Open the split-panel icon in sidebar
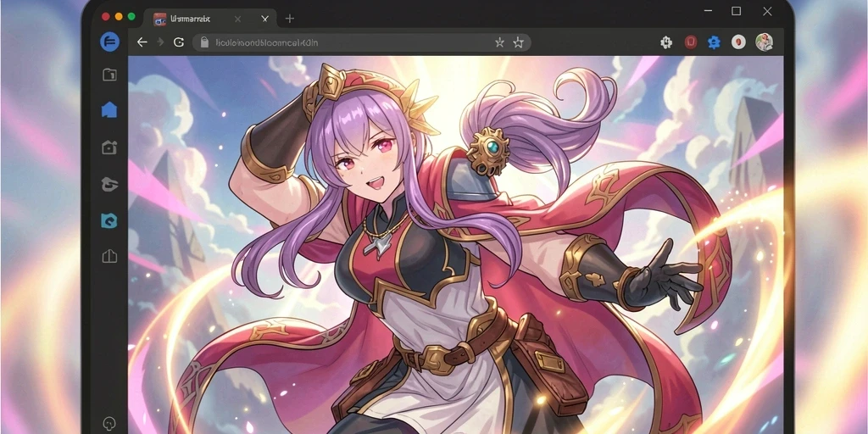The image size is (868, 434). (109, 256)
